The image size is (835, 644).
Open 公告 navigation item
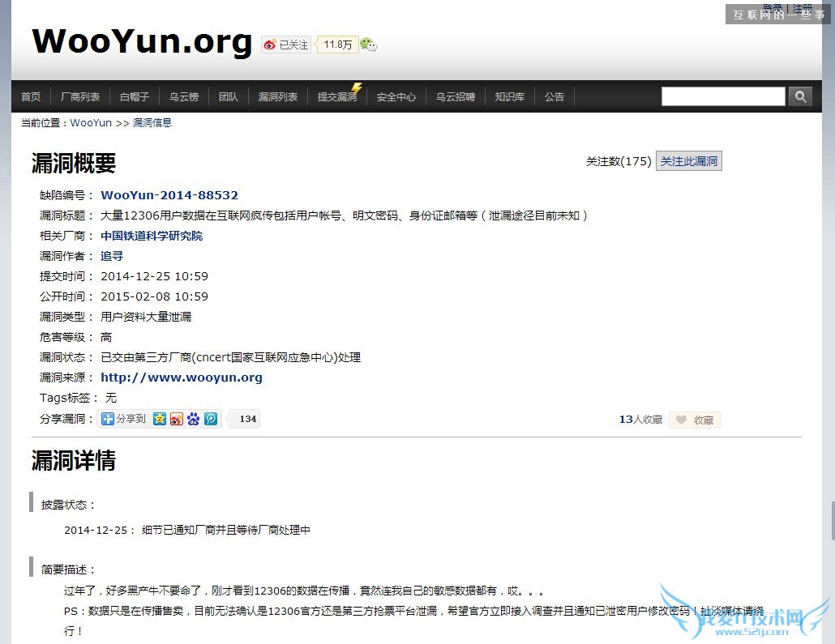(554, 96)
